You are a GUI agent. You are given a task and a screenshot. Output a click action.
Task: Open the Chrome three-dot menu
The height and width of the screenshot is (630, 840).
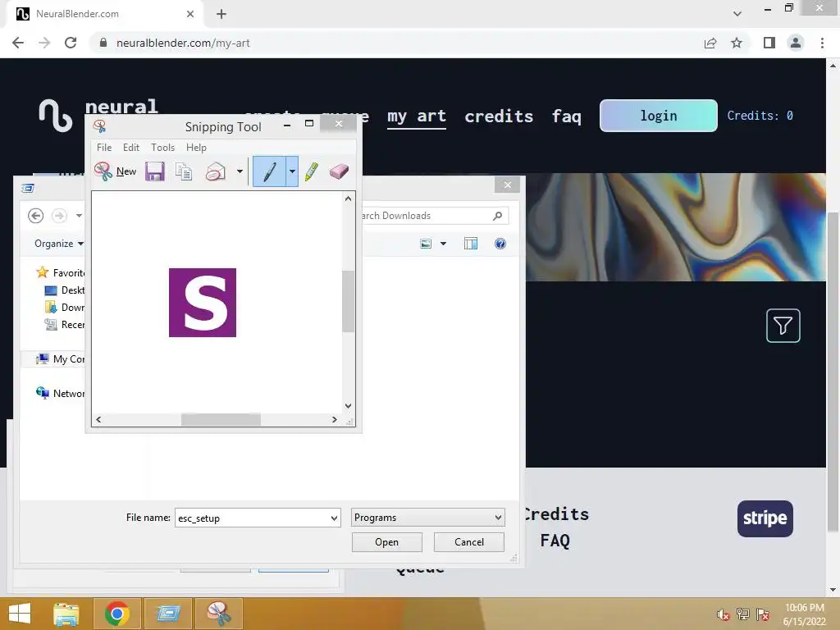pyautogui.click(x=822, y=43)
